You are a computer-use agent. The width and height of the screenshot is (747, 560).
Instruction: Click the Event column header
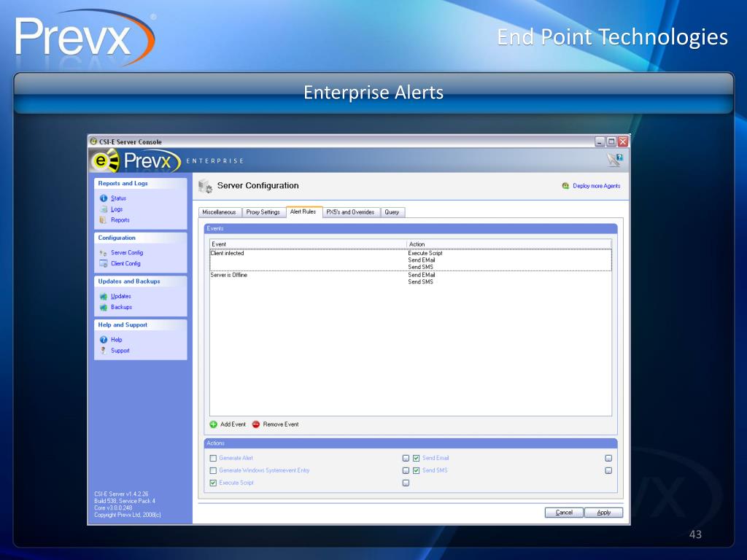click(309, 244)
